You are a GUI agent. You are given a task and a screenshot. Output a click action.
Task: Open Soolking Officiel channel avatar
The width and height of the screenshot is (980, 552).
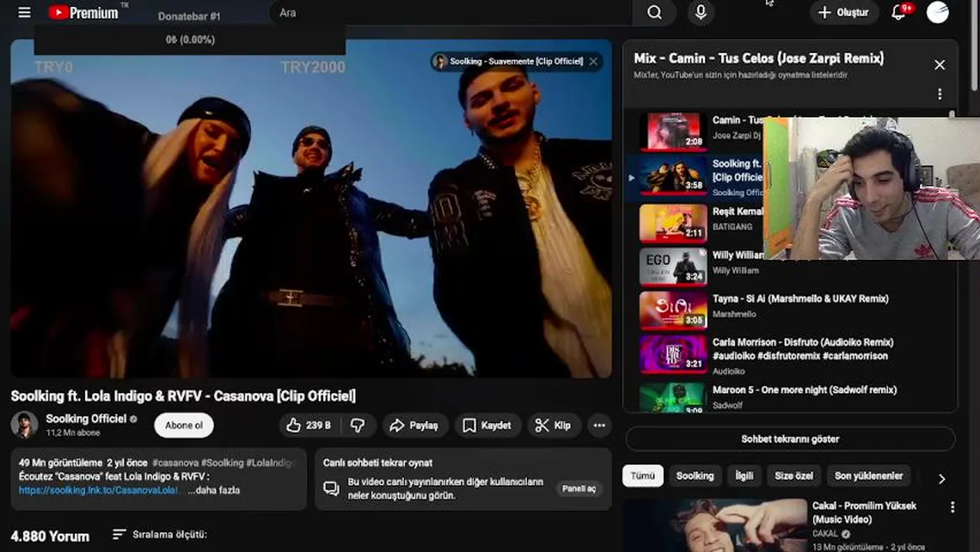tap(24, 425)
